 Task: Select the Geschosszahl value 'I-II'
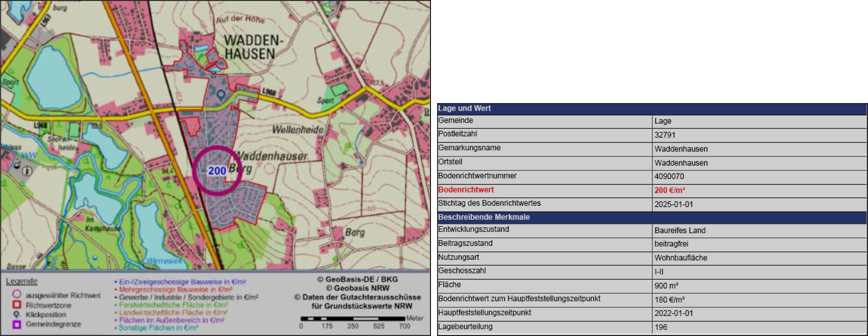click(659, 272)
